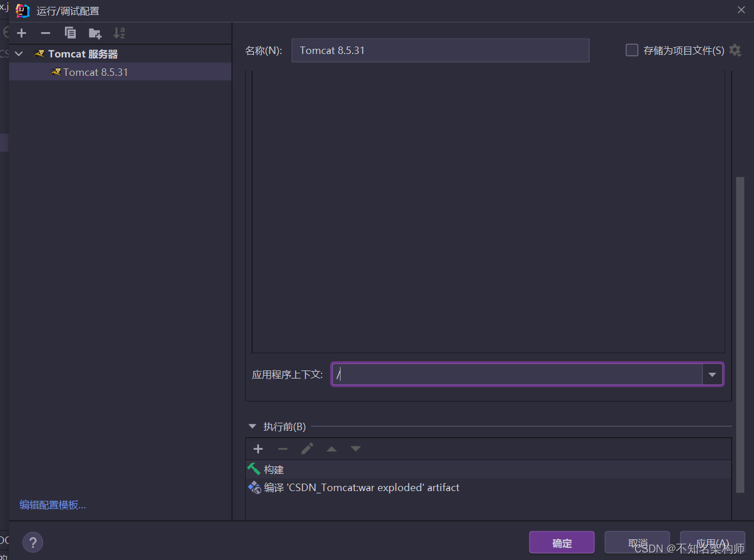Open 编辑配置模板 link
Viewport: 754px width, 560px height.
(53, 505)
